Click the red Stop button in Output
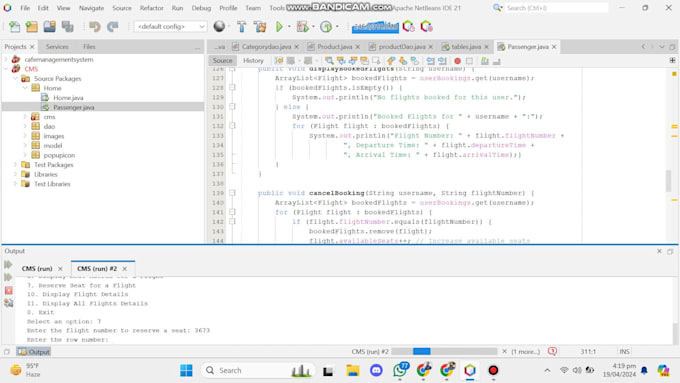This screenshot has height=383, width=680. [9, 290]
